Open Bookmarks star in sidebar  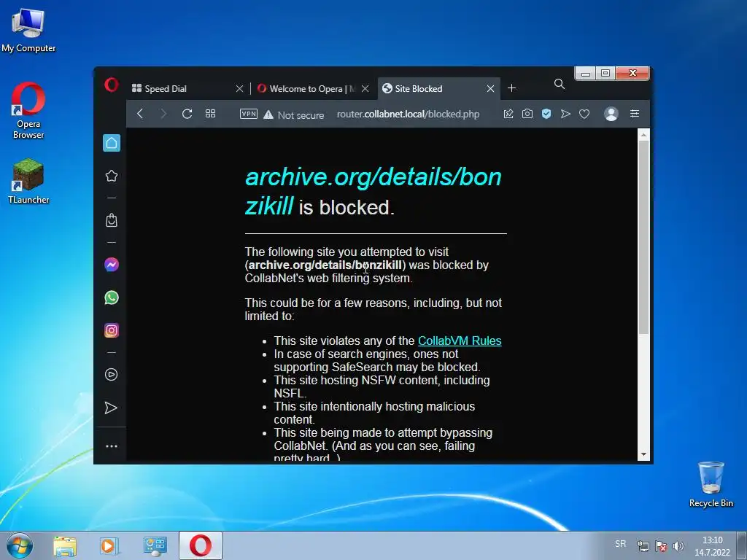[x=112, y=176]
